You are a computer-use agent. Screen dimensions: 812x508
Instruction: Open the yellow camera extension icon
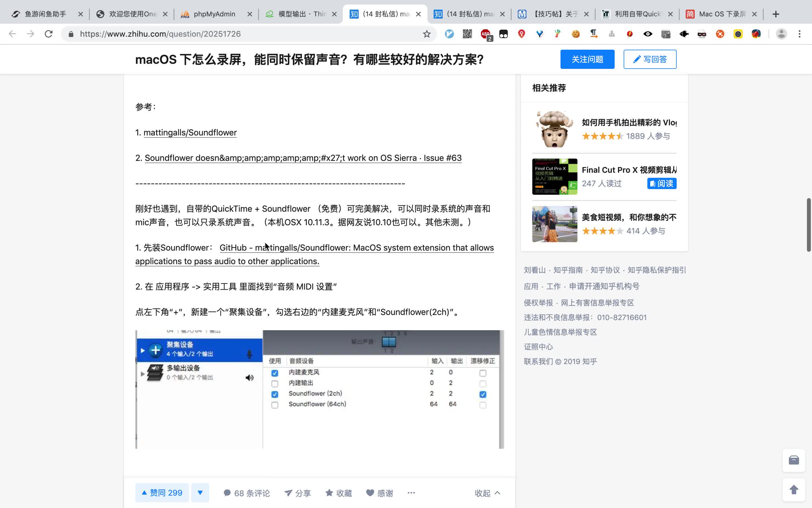[x=738, y=34]
